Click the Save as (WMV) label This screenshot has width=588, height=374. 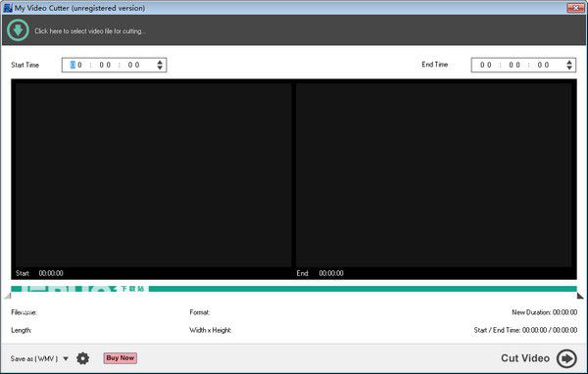[x=34, y=358]
